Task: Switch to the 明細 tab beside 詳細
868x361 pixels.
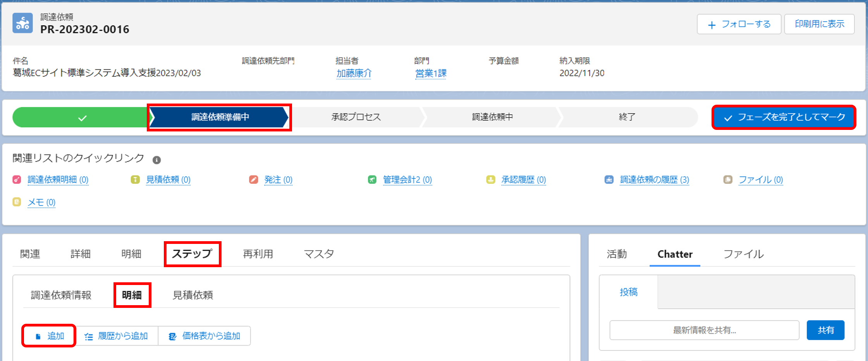Action: click(x=131, y=254)
